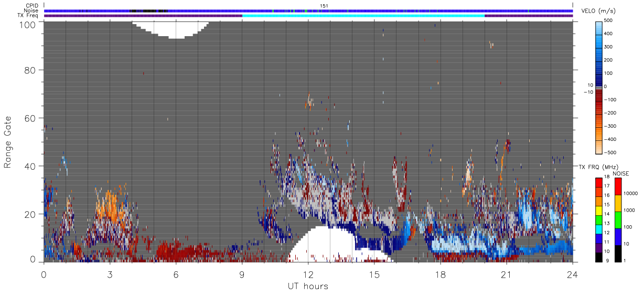
Task: Pick the cyan 12–13 MHz frequency swatch
Action: (x=599, y=229)
